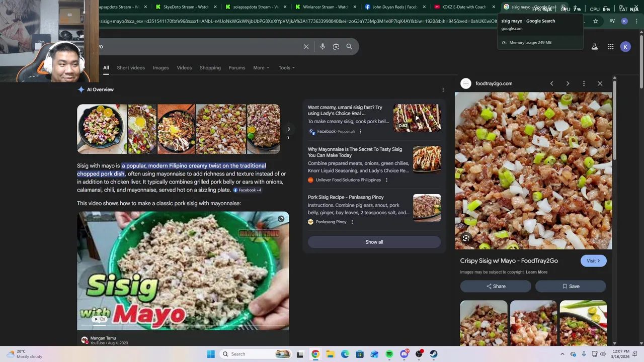This screenshot has width=644, height=362.
Task: Go to previous image in the preview panel
Action: coord(551,83)
